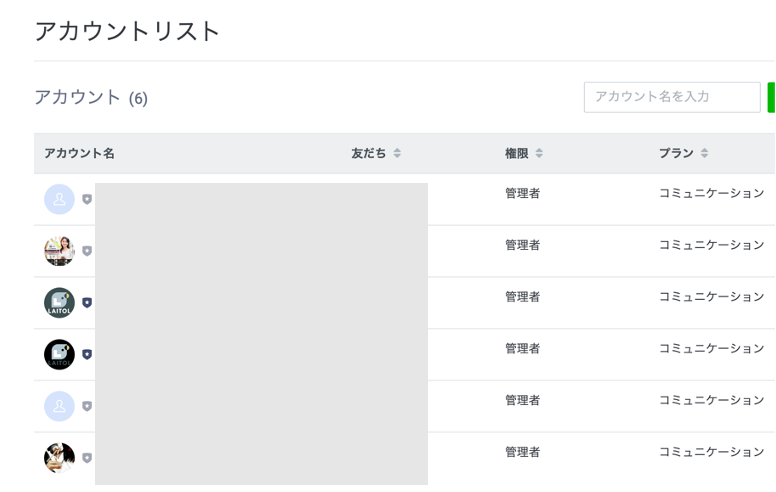
Task: Toggle sorting on the 権限 column
Action: 540,153
